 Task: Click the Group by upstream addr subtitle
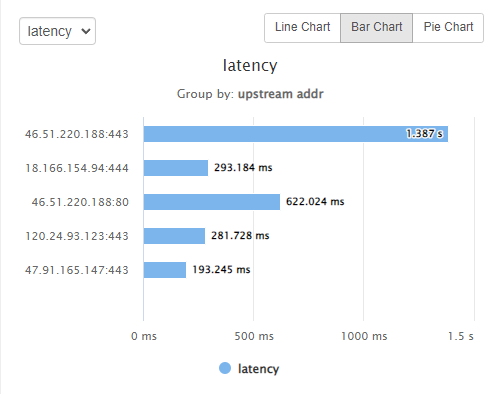[250, 94]
